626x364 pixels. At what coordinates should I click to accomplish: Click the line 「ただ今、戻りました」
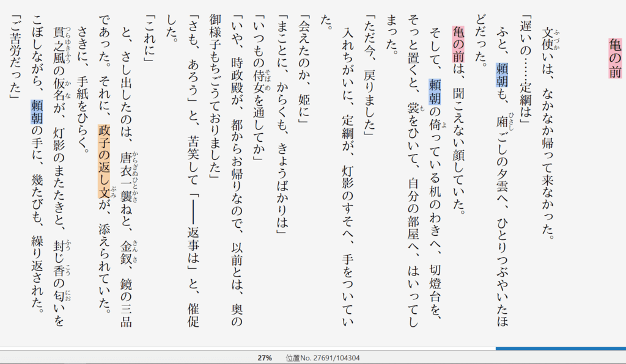point(369,76)
